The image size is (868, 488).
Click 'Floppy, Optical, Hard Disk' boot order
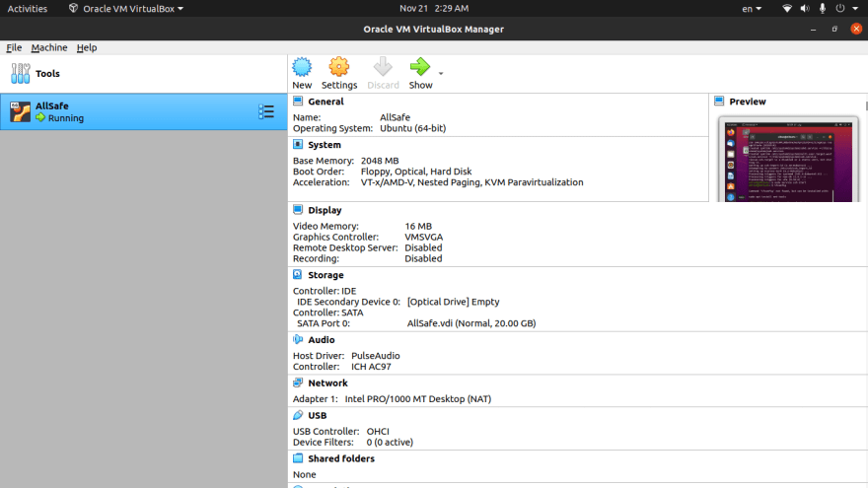(x=416, y=172)
